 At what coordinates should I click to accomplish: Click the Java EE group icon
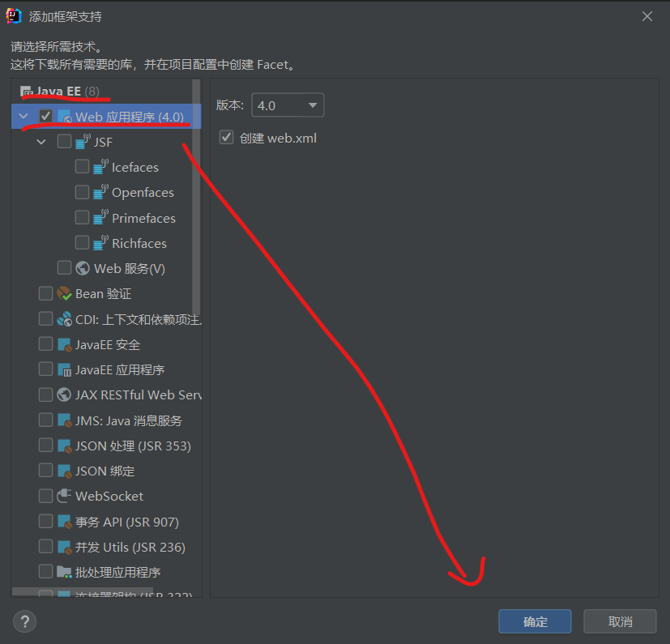click(26, 91)
